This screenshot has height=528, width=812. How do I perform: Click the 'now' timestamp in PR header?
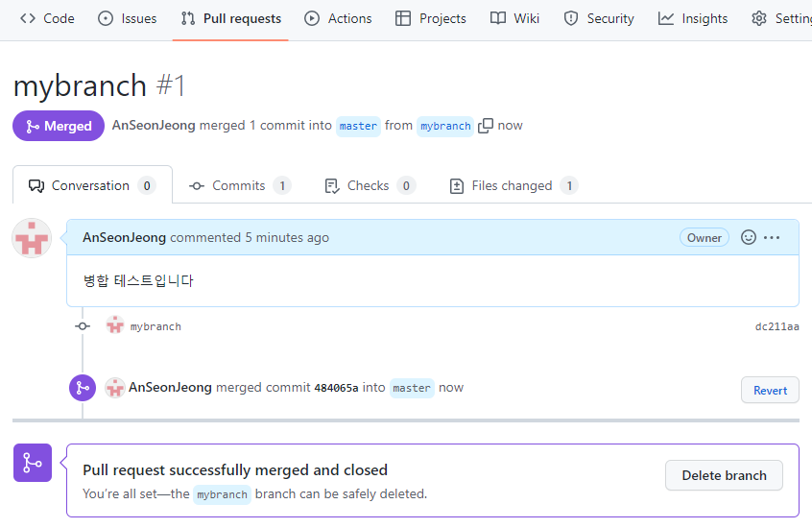click(x=510, y=126)
